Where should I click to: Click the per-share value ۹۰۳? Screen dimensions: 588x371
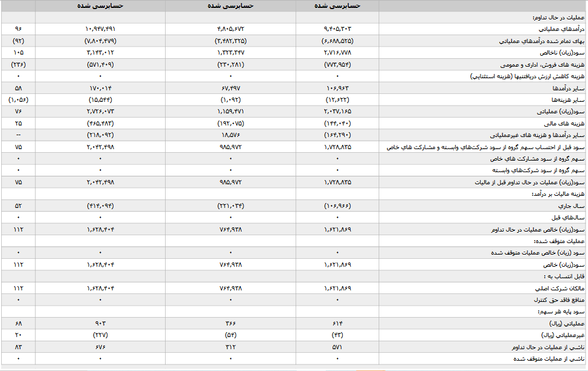coord(100,323)
